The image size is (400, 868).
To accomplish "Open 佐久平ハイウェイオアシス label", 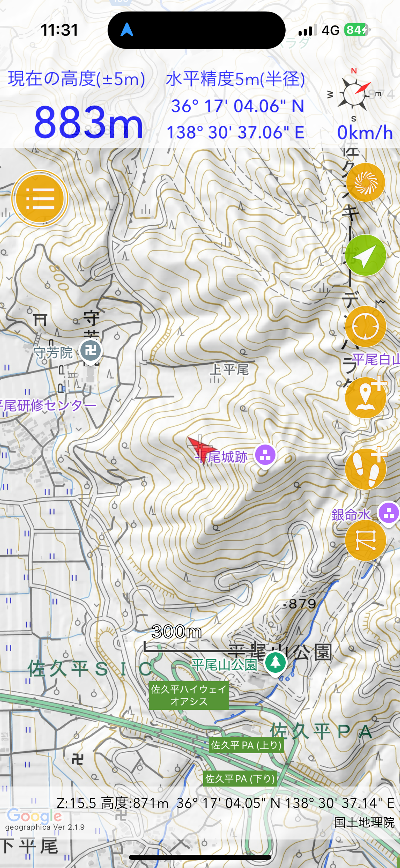I will (x=189, y=695).
